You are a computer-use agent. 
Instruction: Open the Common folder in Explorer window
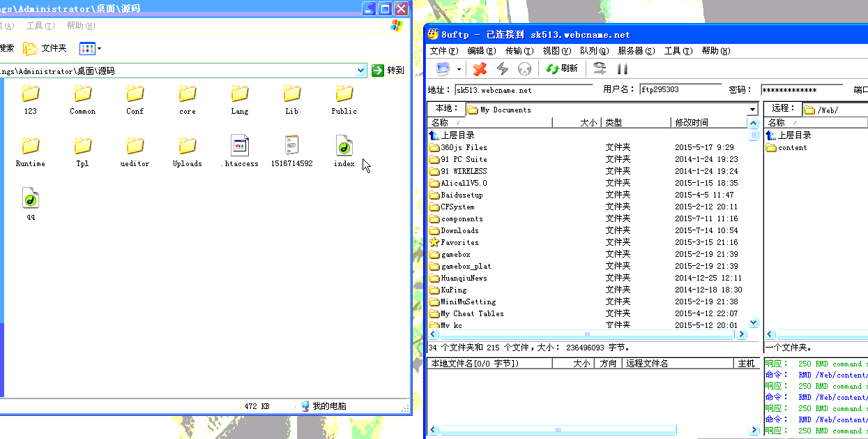pos(83,100)
